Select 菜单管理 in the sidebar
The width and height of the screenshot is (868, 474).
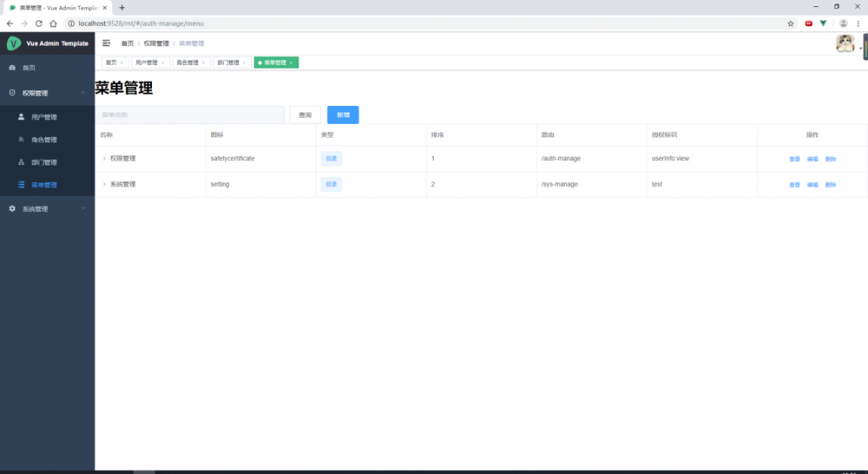point(47,185)
